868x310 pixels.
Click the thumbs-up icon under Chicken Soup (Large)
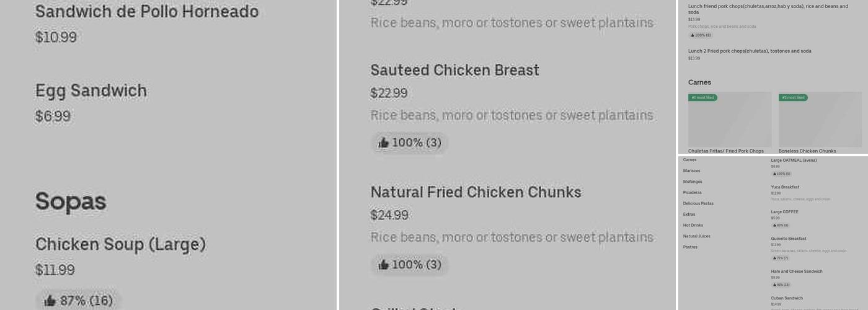[50, 301]
